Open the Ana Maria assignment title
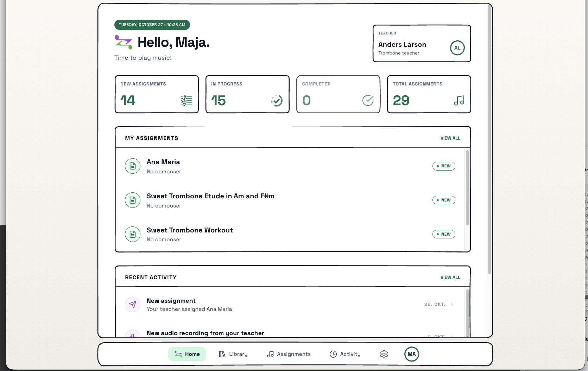Viewport: 588px width, 371px height. 163,162
